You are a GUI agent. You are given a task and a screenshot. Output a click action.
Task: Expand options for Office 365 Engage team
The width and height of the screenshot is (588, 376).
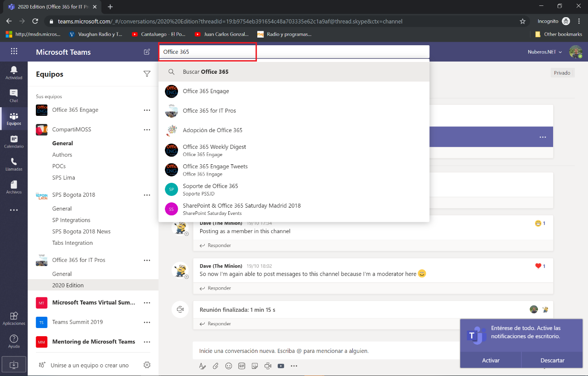coord(147,110)
